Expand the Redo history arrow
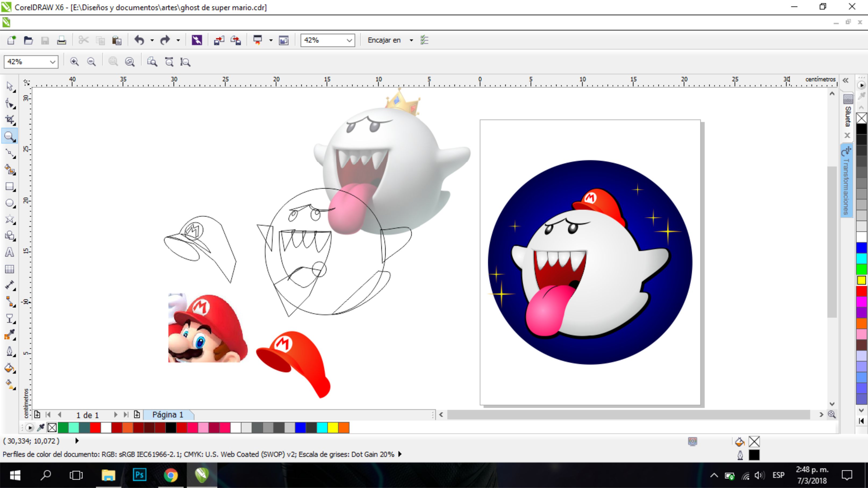 (178, 40)
